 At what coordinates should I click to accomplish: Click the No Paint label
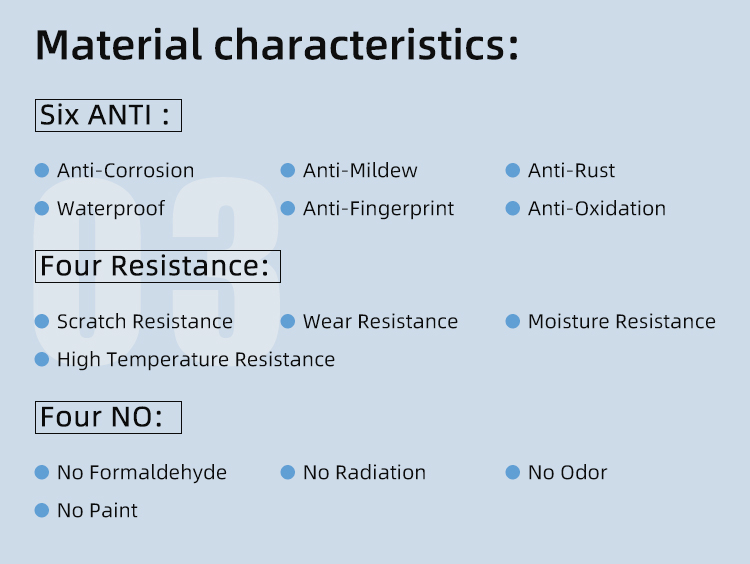point(98,510)
